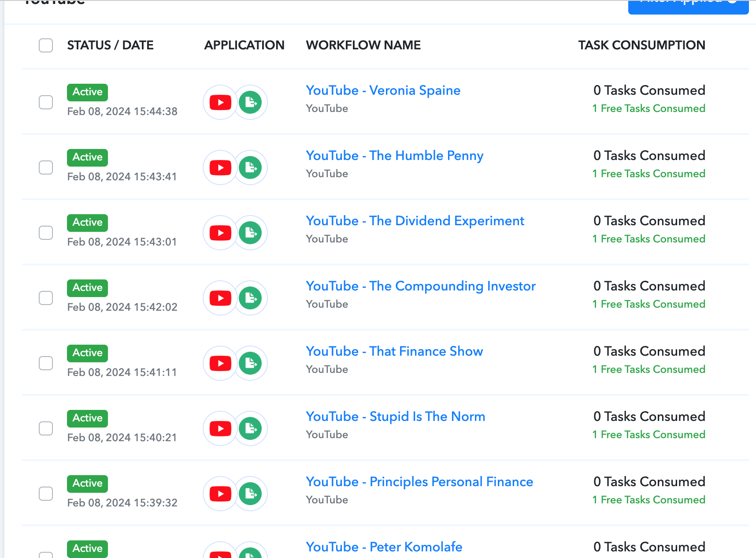Tick the checkbox for YouTube - The Humble Penny
Image resolution: width=756 pixels, height=558 pixels.
click(46, 167)
